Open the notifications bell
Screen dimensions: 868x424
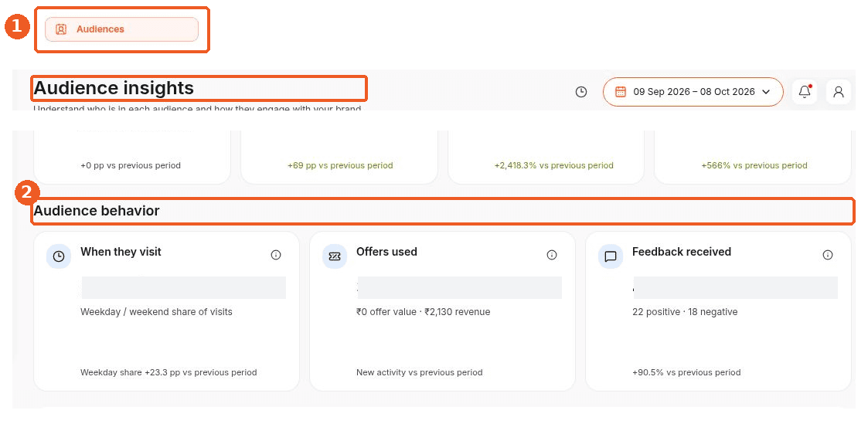tap(805, 92)
